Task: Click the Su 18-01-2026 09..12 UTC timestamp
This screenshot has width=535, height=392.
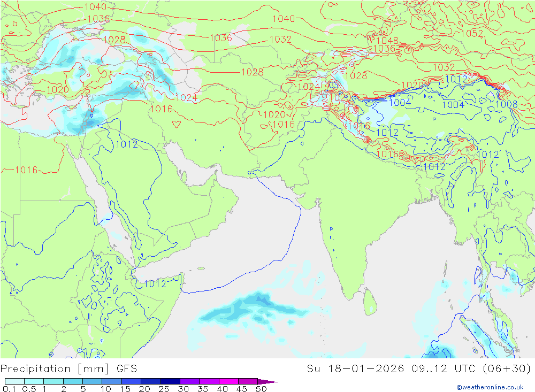Action: [392, 368]
